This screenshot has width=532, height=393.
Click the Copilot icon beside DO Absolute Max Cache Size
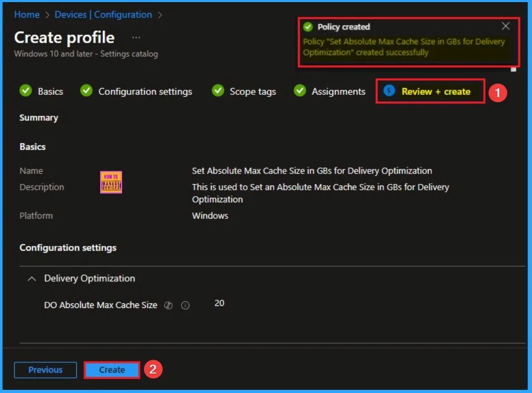168,306
